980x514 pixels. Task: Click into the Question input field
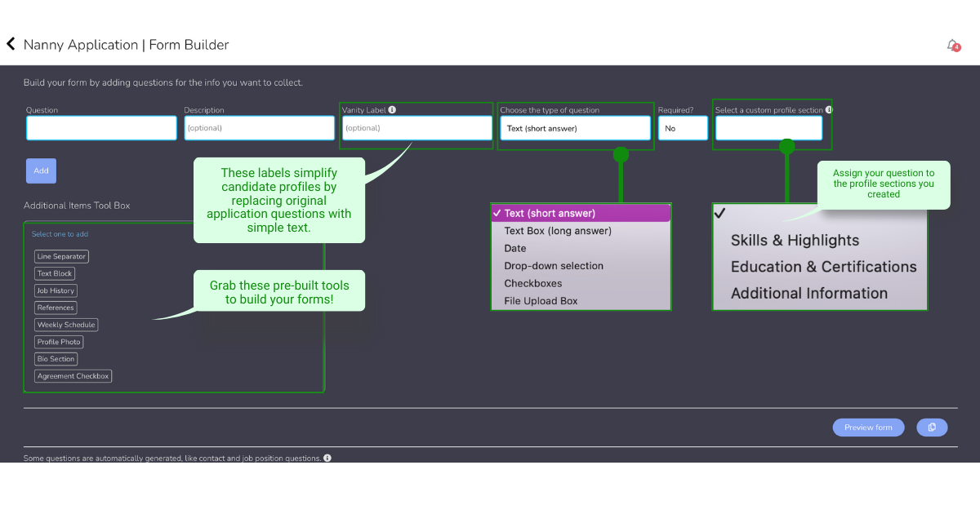(x=101, y=128)
